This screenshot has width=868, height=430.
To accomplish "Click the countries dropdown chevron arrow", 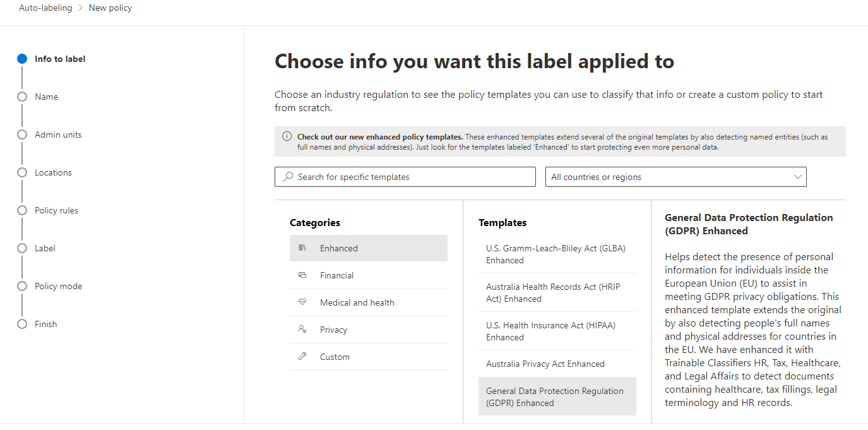I will point(798,177).
